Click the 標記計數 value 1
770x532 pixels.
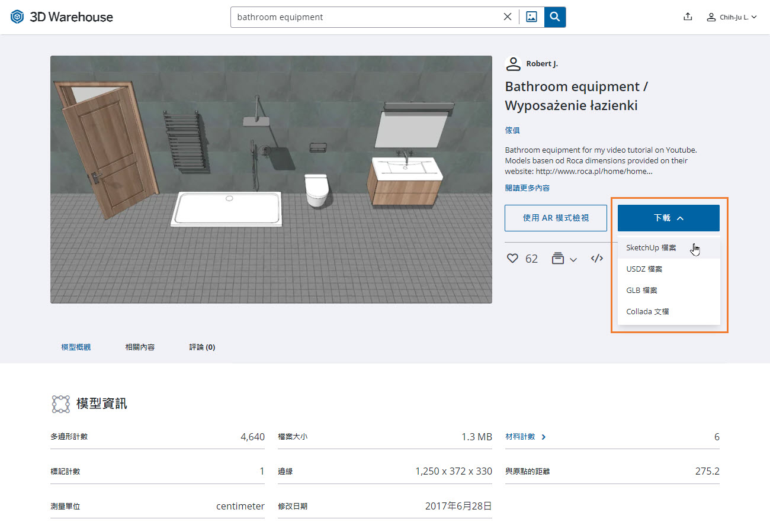tap(262, 472)
